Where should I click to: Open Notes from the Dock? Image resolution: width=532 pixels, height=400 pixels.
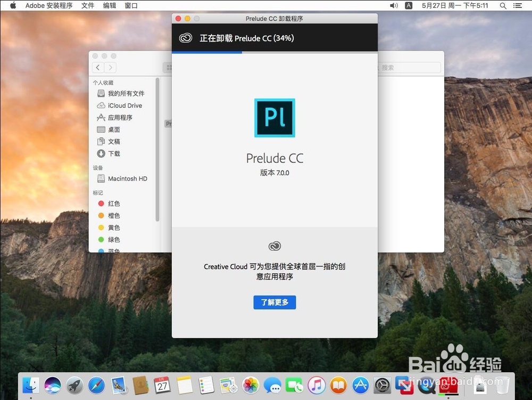pos(184,386)
